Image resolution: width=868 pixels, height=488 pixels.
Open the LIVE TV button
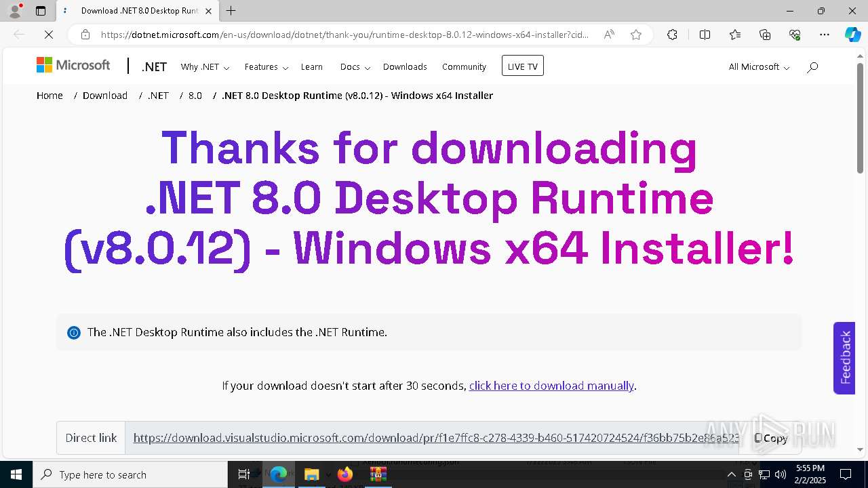(523, 66)
